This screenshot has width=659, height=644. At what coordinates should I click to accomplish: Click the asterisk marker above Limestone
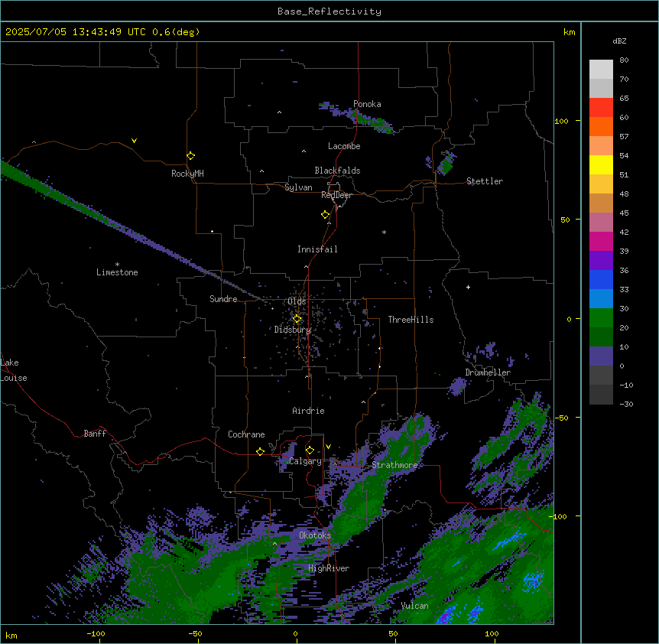coord(117,265)
